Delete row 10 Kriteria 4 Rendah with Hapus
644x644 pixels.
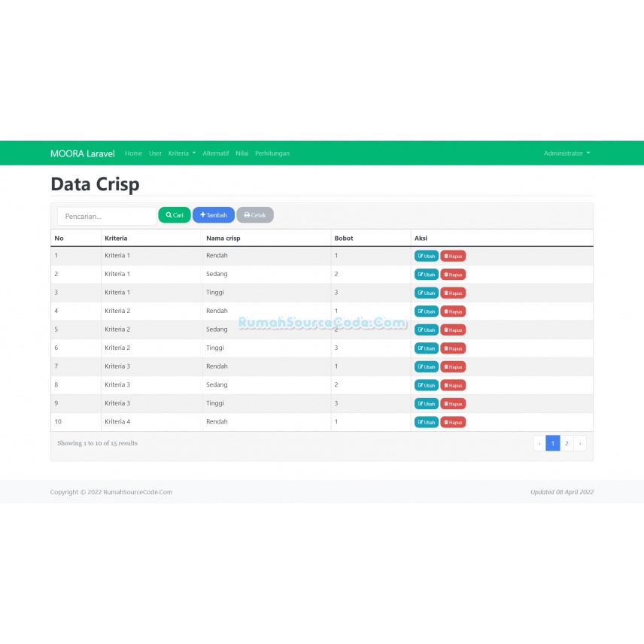(x=453, y=422)
